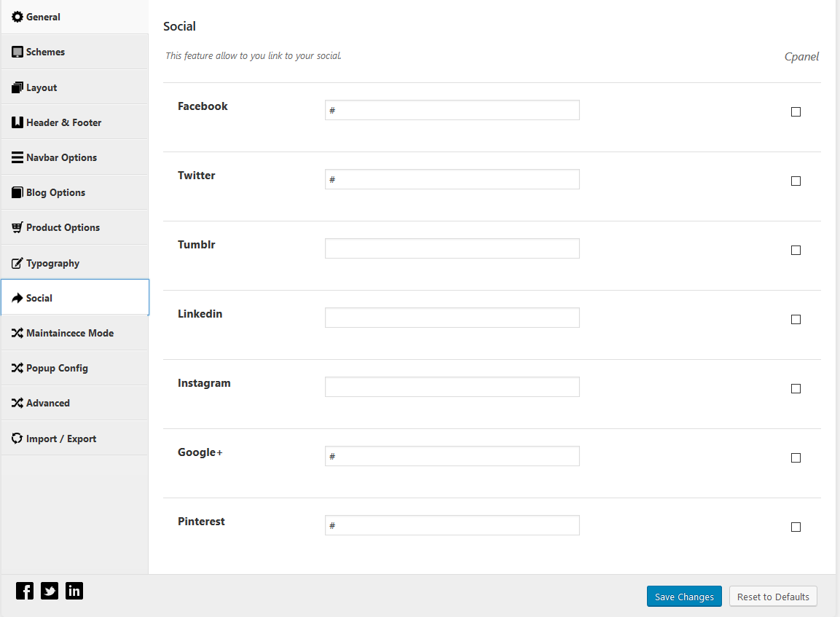The height and width of the screenshot is (617, 840).
Task: Click the Popup Config shuffle icon
Action: pyautogui.click(x=17, y=368)
